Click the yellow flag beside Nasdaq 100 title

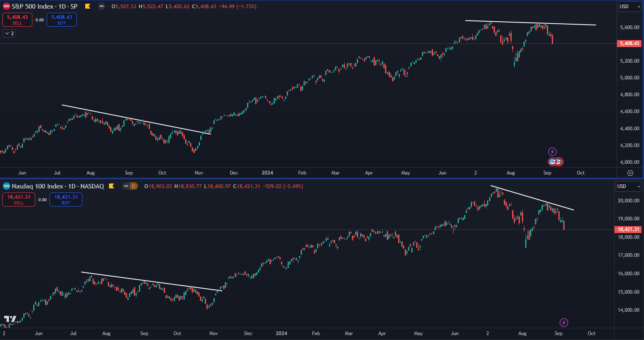pos(111,186)
